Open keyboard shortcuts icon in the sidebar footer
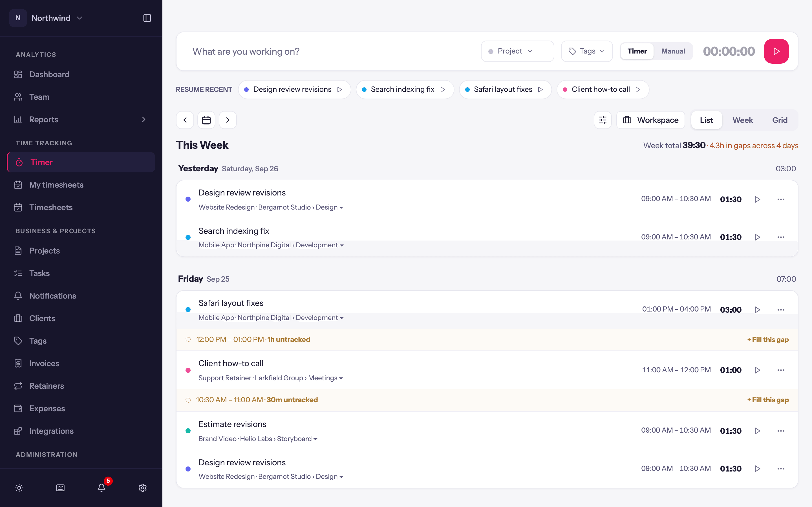This screenshot has height=507, width=812. pos(60,488)
